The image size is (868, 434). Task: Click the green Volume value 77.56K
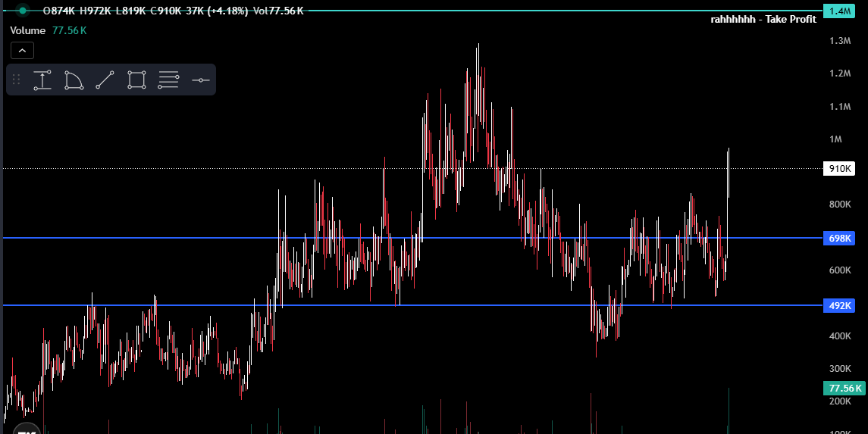tap(69, 30)
